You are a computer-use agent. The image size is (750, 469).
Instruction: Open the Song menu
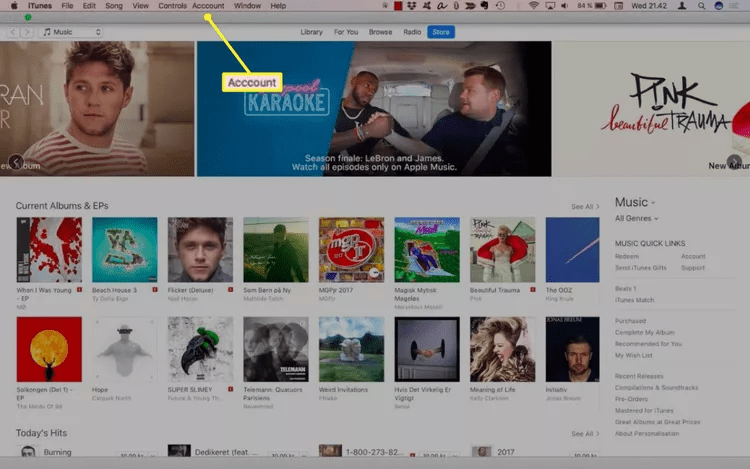114,6
